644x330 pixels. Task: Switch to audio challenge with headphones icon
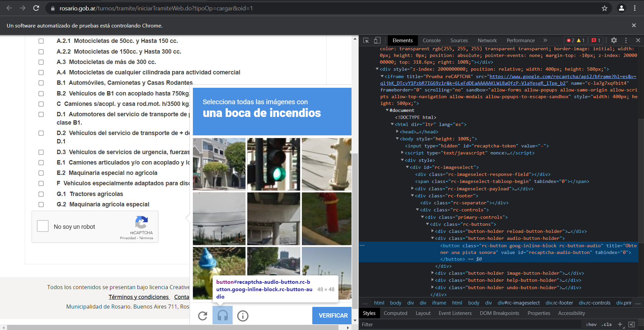[222, 315]
